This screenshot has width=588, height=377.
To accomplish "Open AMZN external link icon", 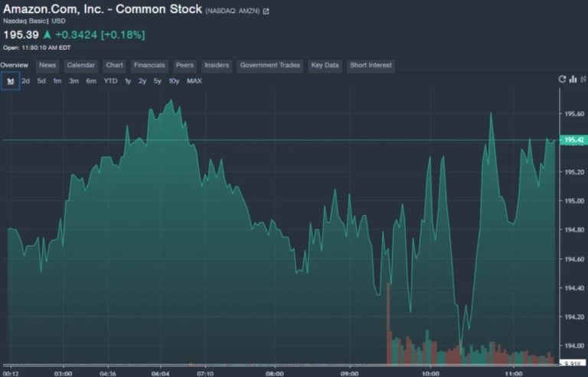I will pyautogui.click(x=266, y=11).
